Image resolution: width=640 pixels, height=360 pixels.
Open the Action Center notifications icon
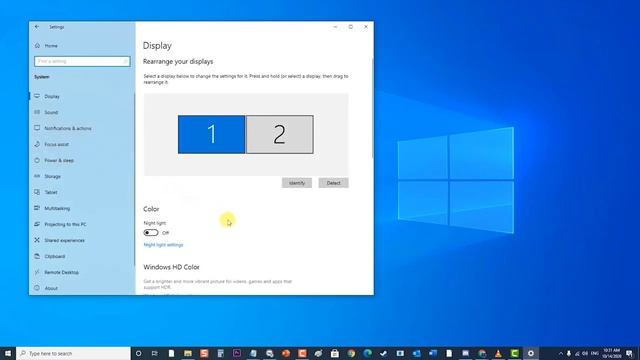(x=629, y=353)
